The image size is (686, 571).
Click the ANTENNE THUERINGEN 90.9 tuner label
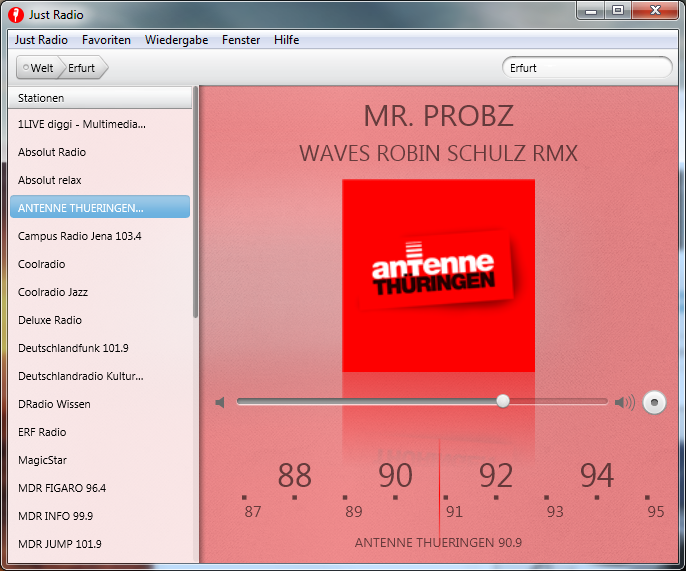(438, 543)
